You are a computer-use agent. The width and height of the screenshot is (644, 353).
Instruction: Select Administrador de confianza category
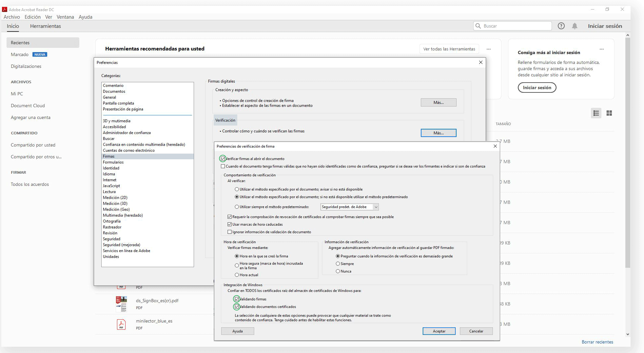point(147,133)
